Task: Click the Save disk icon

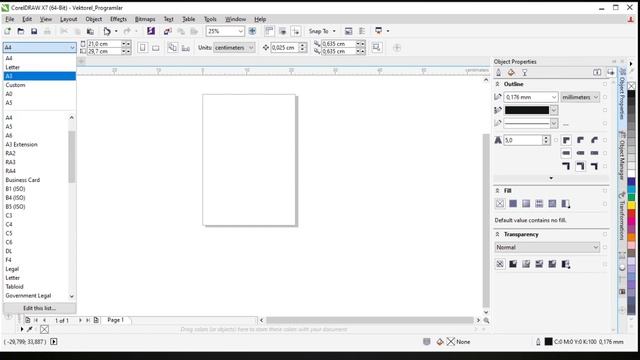Action: click(34, 31)
